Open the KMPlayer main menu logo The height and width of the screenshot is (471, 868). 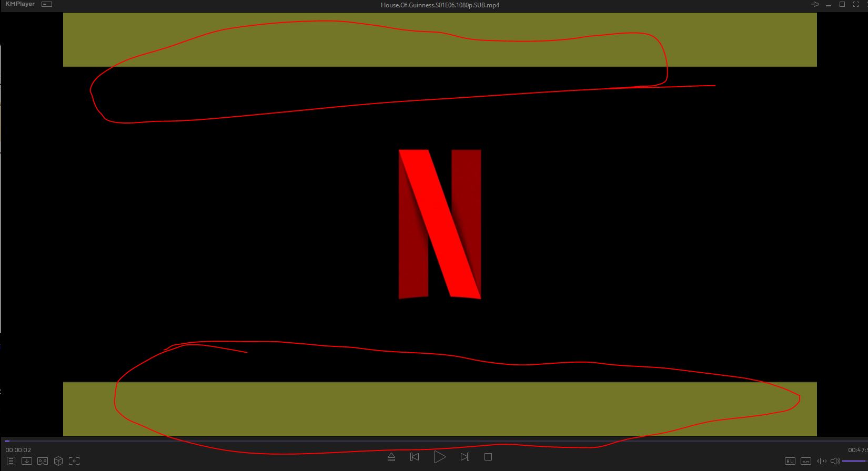point(20,4)
